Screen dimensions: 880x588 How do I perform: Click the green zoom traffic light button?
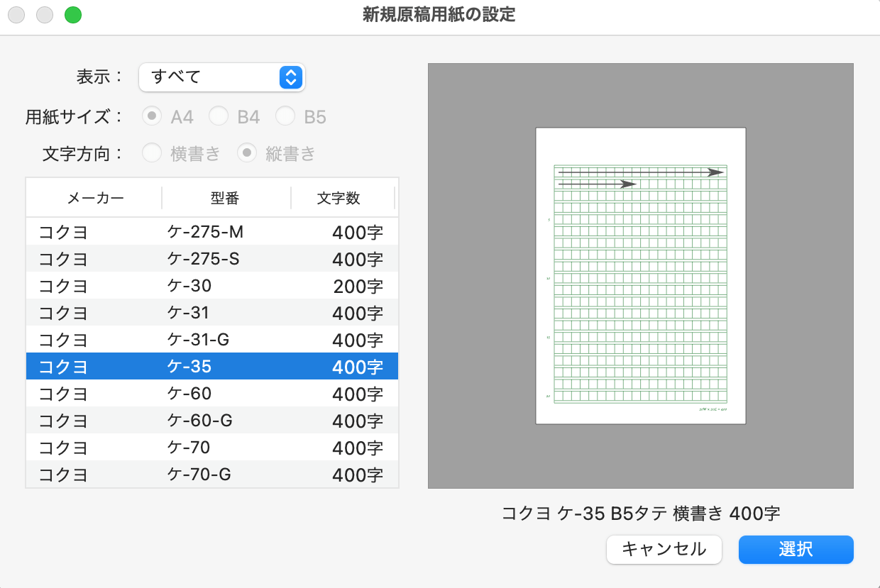(x=73, y=14)
